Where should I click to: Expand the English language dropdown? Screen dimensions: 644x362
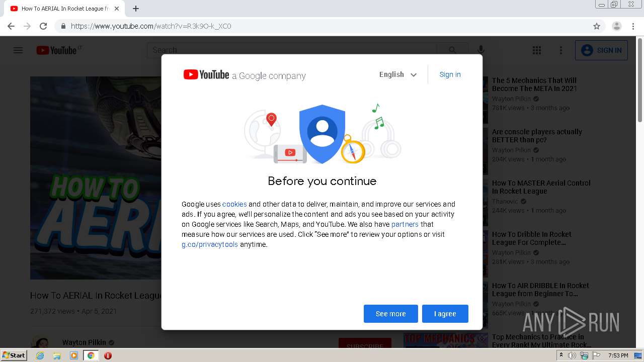398,74
